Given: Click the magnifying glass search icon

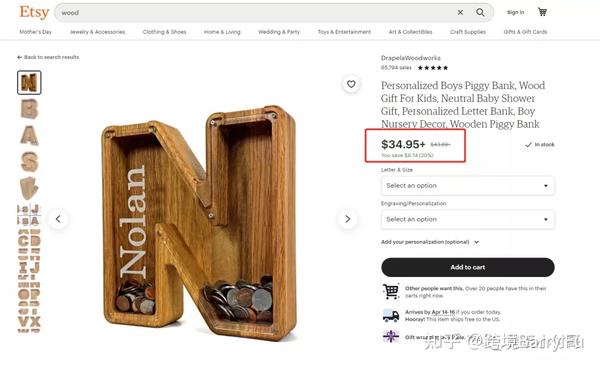Looking at the screenshot, I should pos(480,13).
